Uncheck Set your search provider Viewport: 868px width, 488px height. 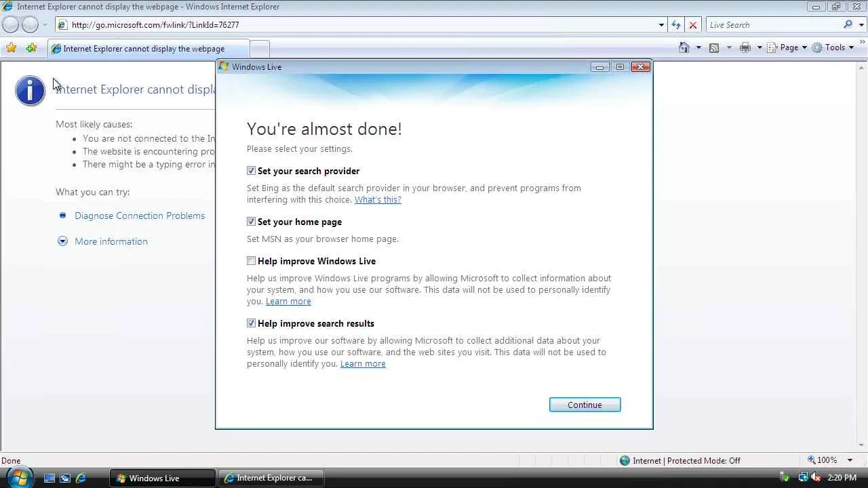click(x=252, y=171)
